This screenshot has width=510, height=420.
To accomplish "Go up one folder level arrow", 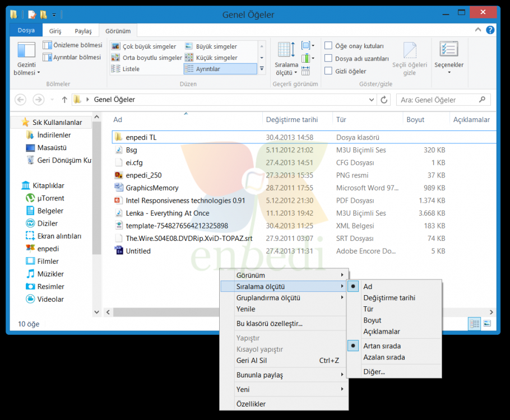I will pyautogui.click(x=64, y=100).
